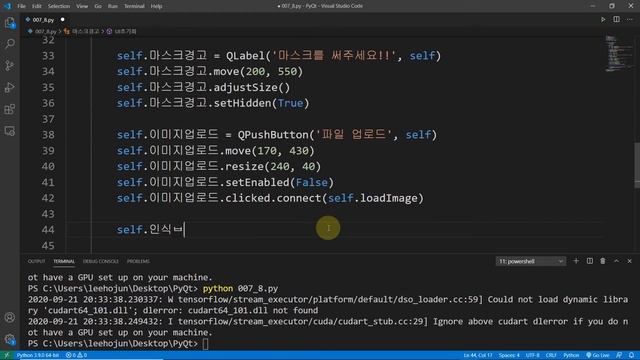Click line number 33 in the gutter
This screenshot has height=360, width=640.
click(48, 56)
